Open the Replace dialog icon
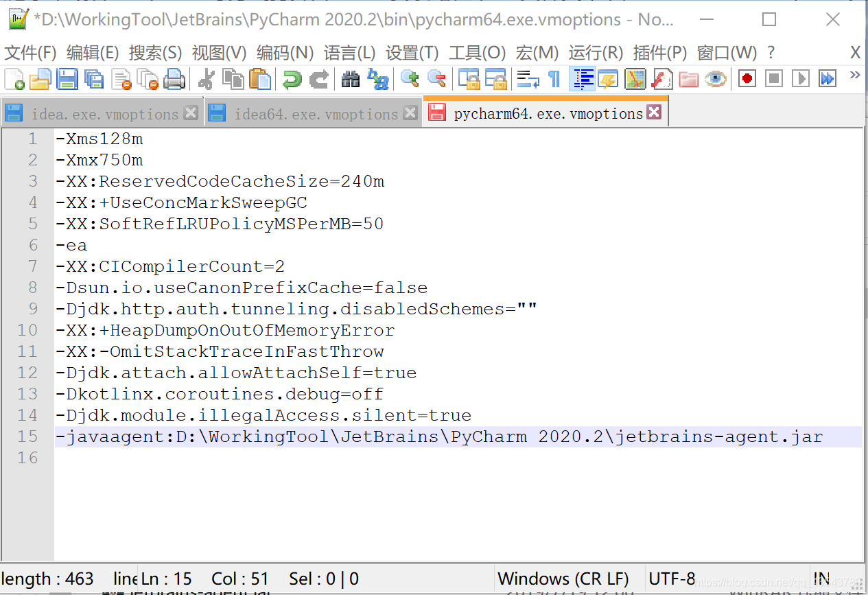The height and width of the screenshot is (595, 868). (x=378, y=79)
